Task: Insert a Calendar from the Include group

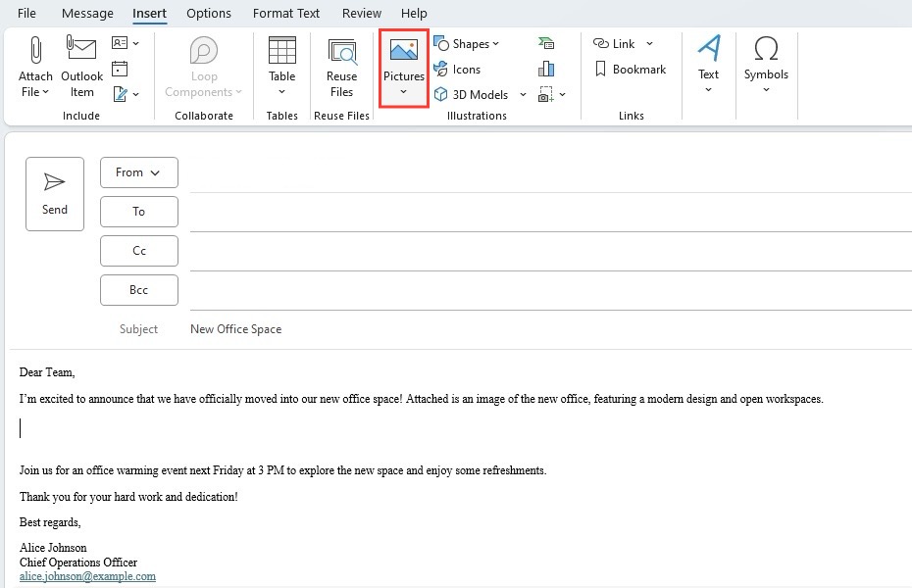Action: tap(120, 70)
